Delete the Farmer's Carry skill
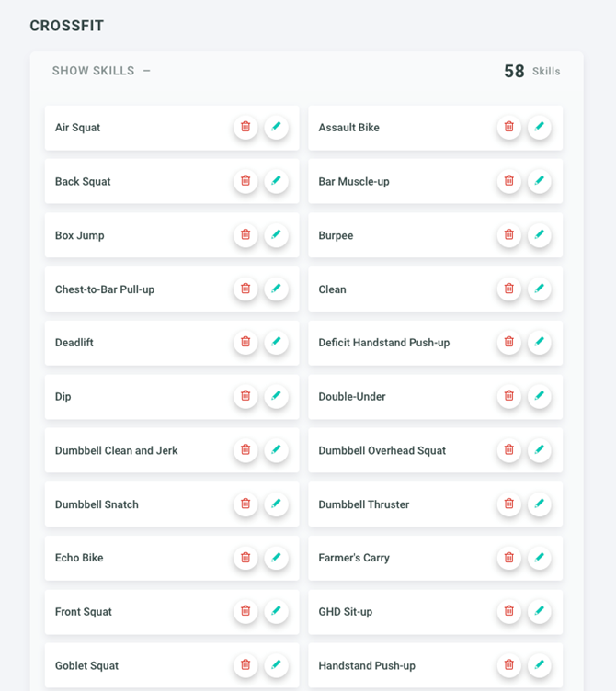This screenshot has height=691, width=616. pos(509,558)
